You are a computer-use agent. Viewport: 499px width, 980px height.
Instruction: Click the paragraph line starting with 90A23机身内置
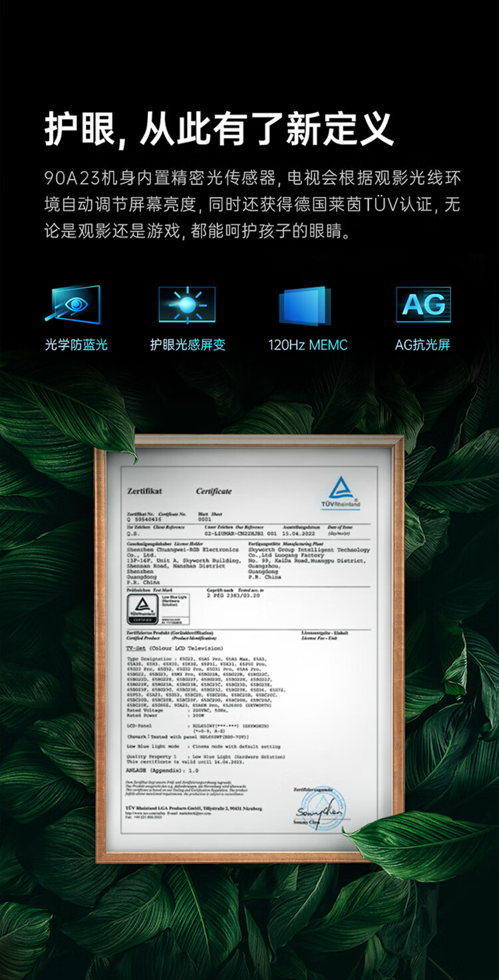click(x=252, y=178)
